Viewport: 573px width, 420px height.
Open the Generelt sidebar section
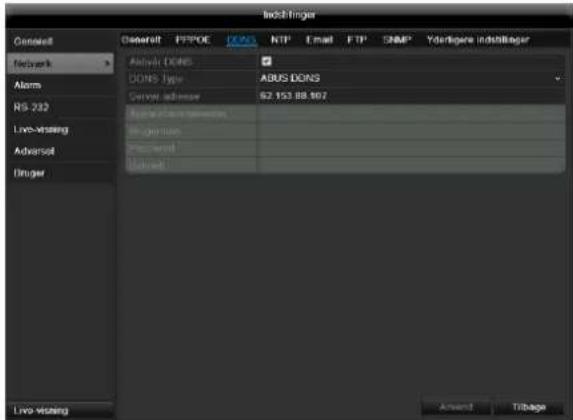pos(60,41)
